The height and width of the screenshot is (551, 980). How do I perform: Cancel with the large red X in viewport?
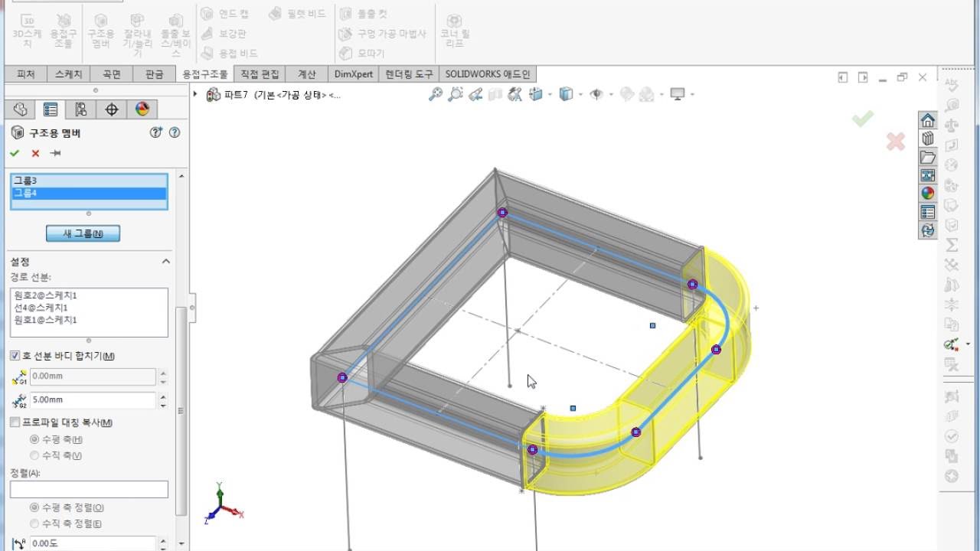(x=895, y=141)
